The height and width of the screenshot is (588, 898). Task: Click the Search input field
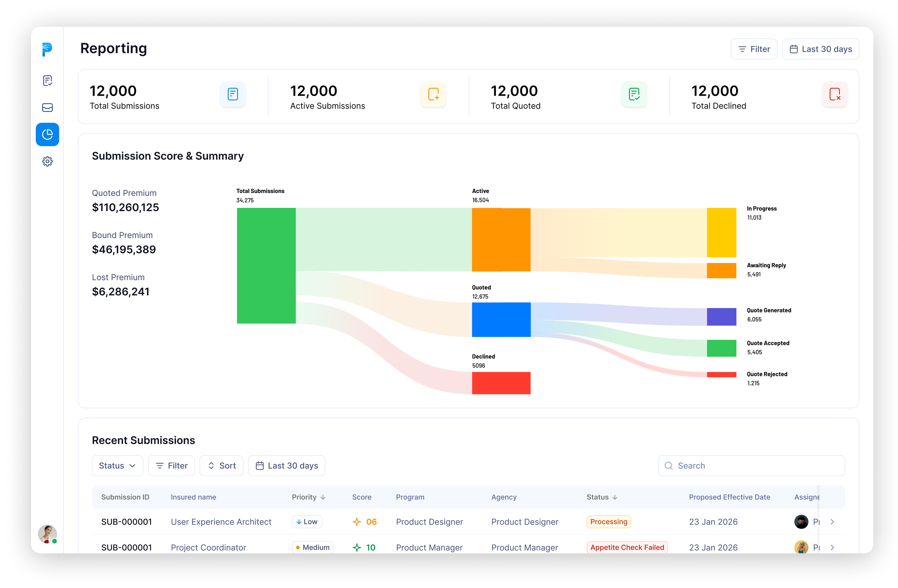tap(751, 465)
